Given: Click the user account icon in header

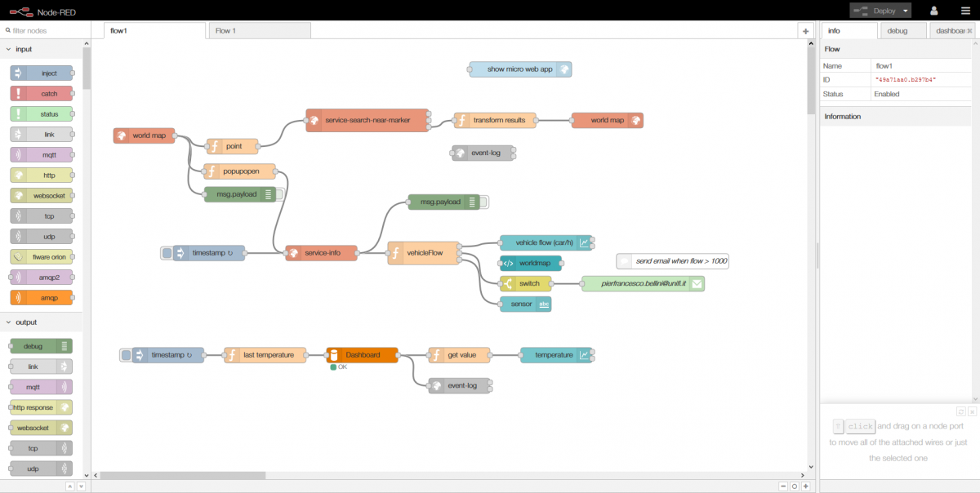Looking at the screenshot, I should (x=934, y=11).
